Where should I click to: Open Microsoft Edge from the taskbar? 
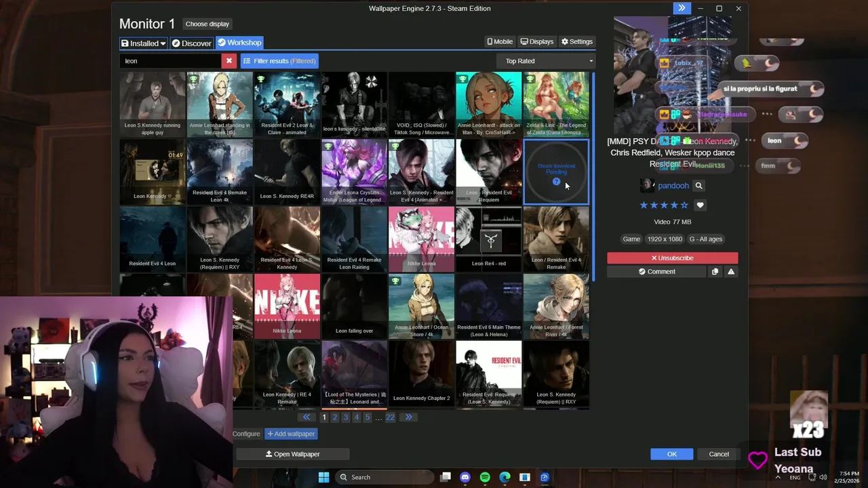(505, 477)
